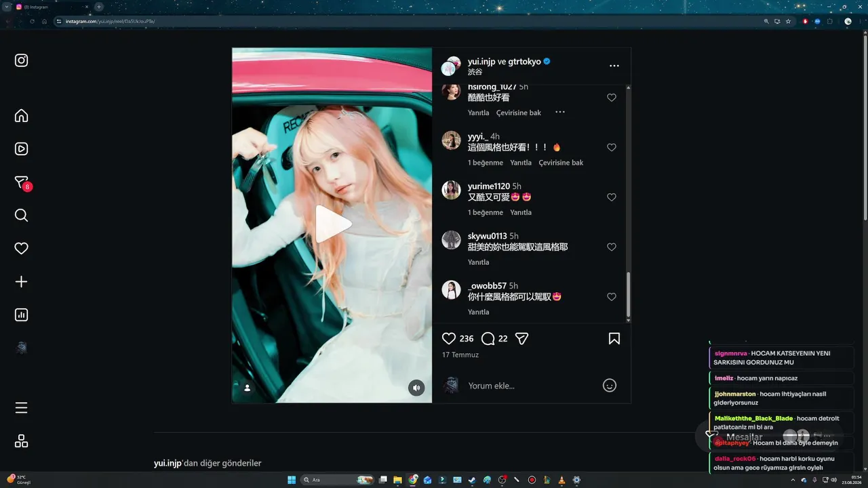Open the yui.injp profile link in header

[481, 61]
